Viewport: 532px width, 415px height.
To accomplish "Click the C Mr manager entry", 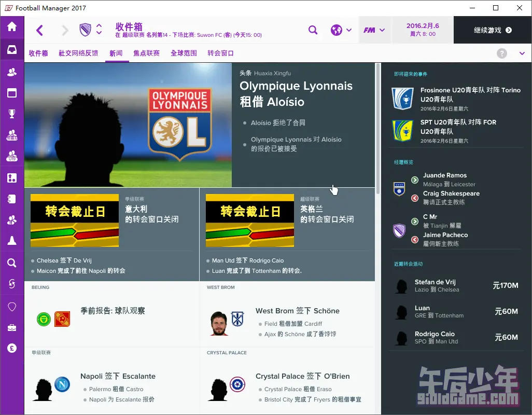I will 430,217.
